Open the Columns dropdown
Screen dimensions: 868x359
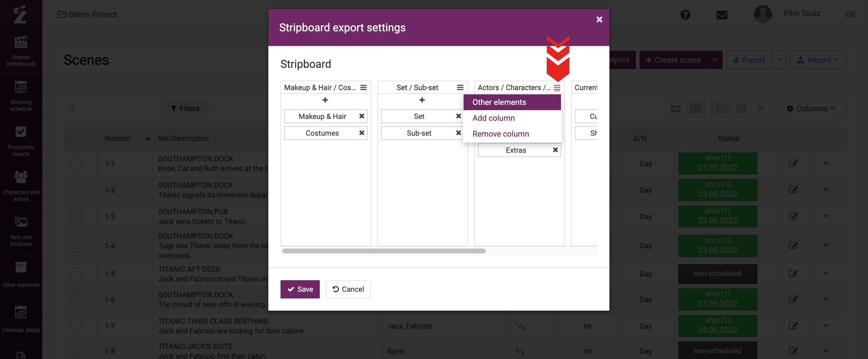(811, 109)
